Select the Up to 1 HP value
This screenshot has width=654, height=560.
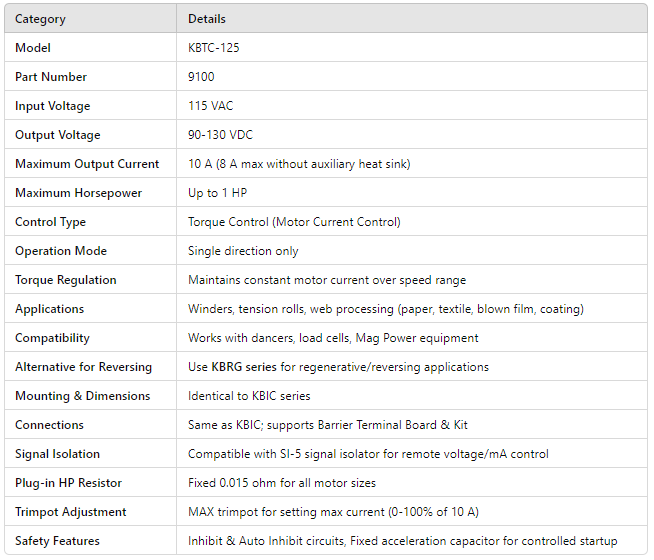pyautogui.click(x=219, y=193)
